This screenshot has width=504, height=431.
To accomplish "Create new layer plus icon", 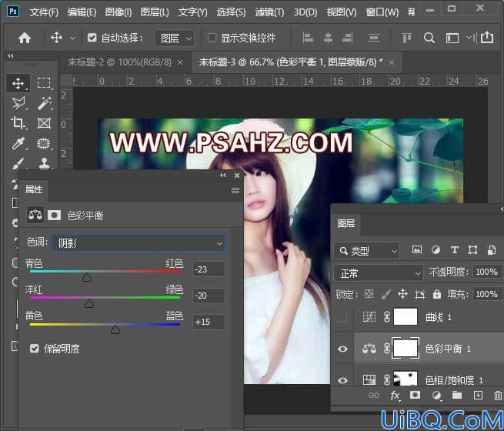I will pyautogui.click(x=478, y=395).
